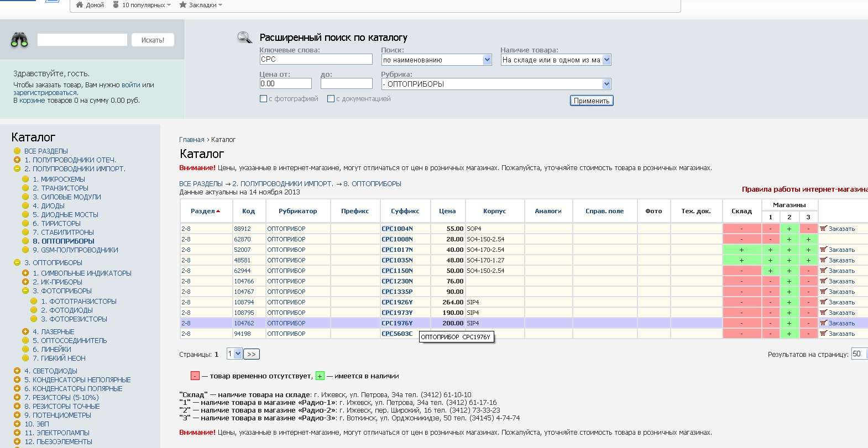
Task: Expand 1. ПОЛУПРОВОДНИКИ ОТЕЧ. plus icon
Action: click(17, 160)
